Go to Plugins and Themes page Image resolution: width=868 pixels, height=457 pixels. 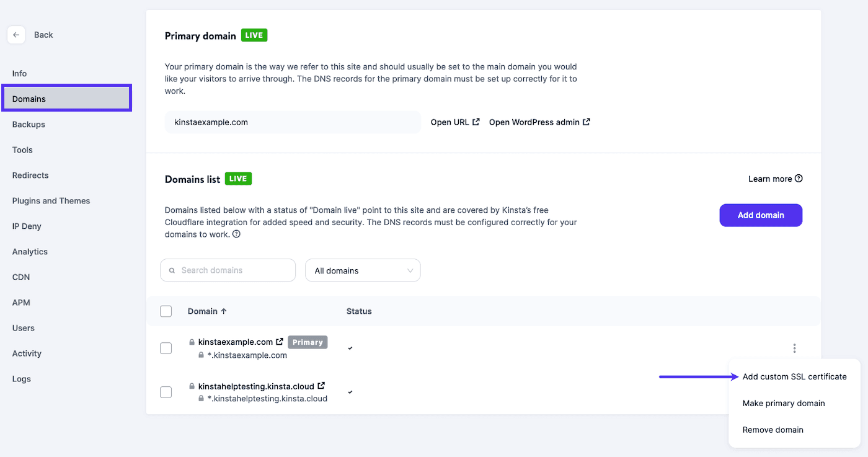[51, 201]
